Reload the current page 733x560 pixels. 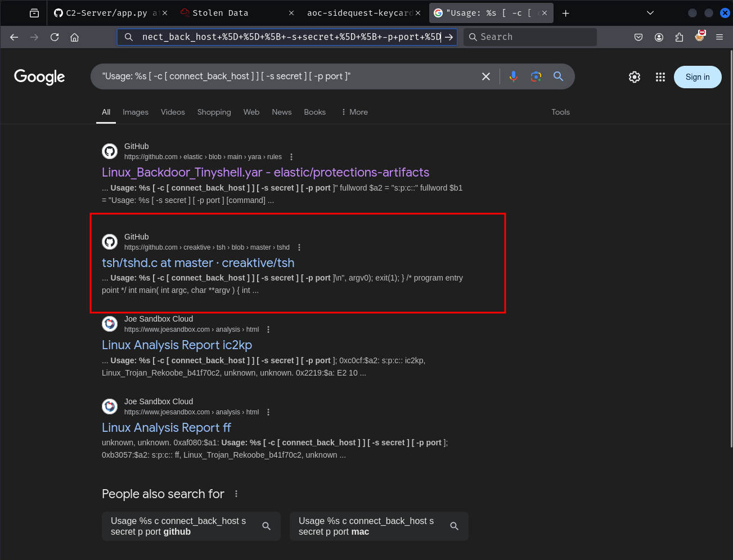coord(55,37)
